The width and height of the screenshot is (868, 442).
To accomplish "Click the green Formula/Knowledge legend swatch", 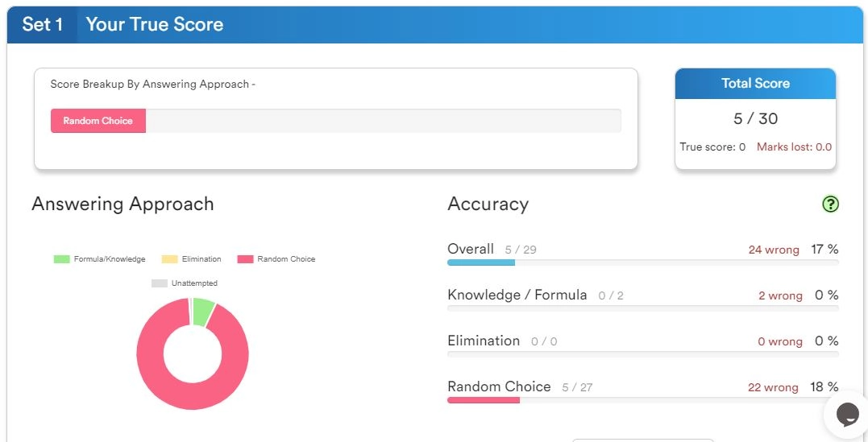I will click(x=62, y=259).
